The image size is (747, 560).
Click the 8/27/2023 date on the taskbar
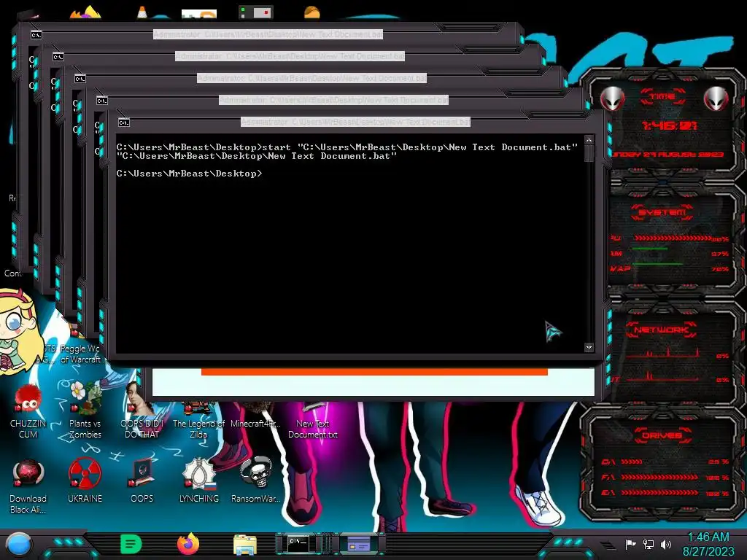(x=708, y=552)
